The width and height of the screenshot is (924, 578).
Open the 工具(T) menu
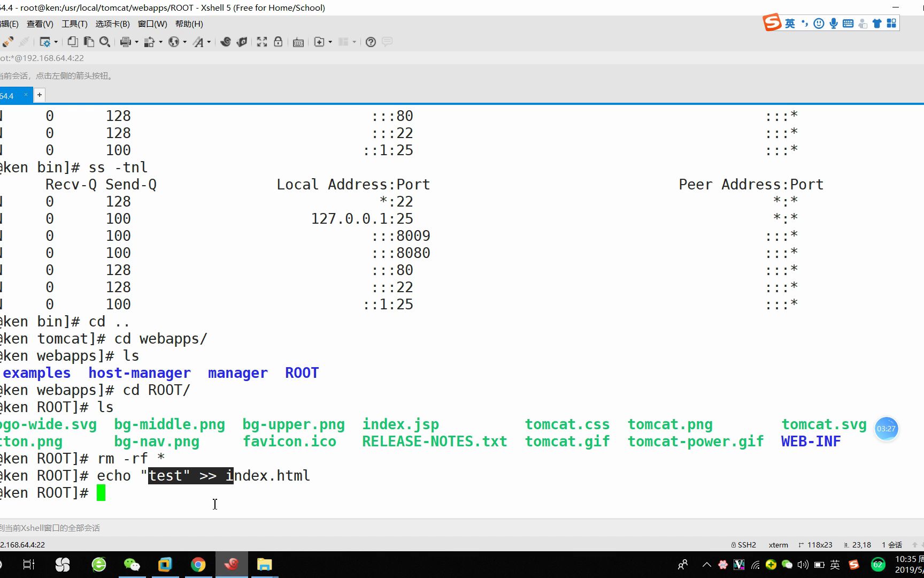click(x=74, y=24)
